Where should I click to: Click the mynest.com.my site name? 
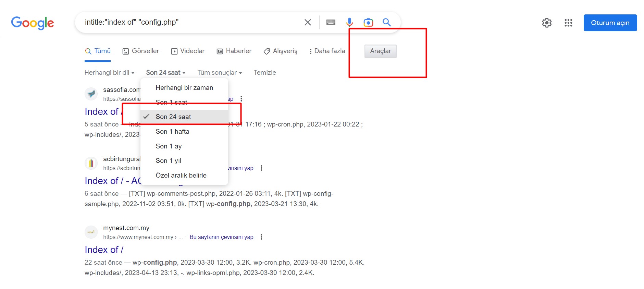pyautogui.click(x=126, y=228)
